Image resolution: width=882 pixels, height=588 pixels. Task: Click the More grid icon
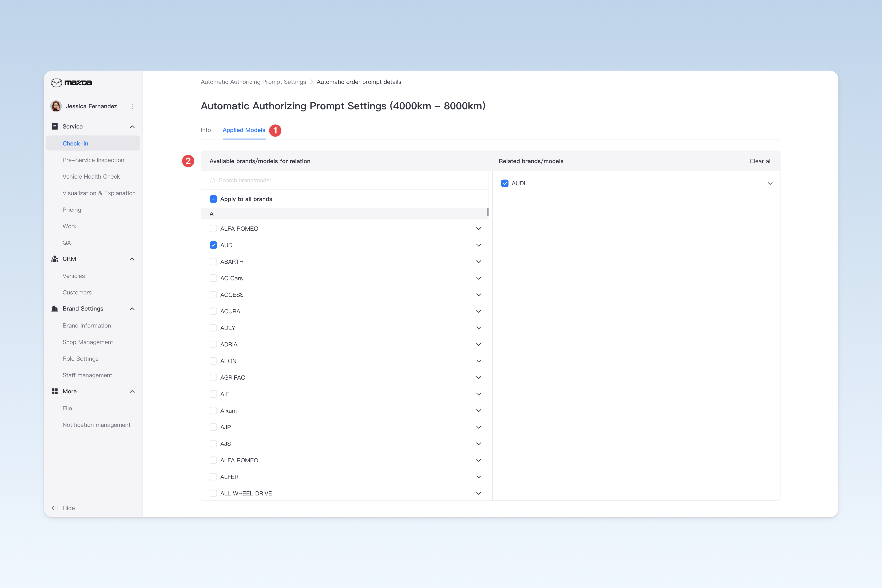coord(55,391)
